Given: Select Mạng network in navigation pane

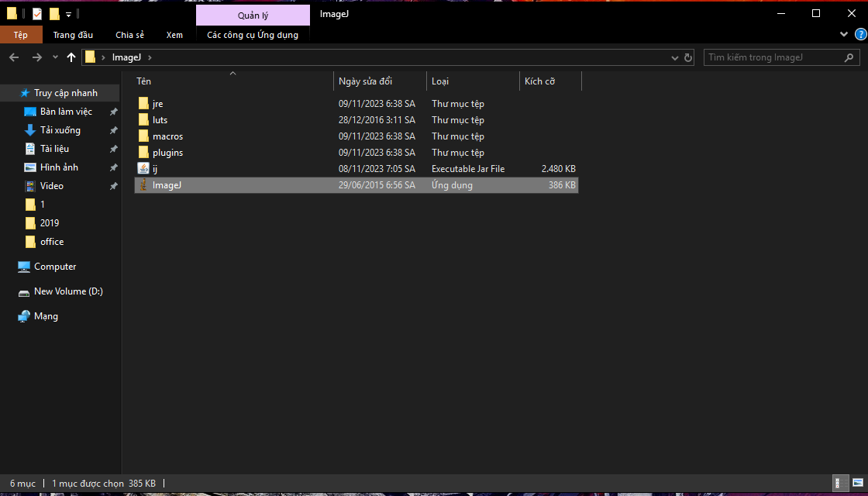Looking at the screenshot, I should click(46, 316).
